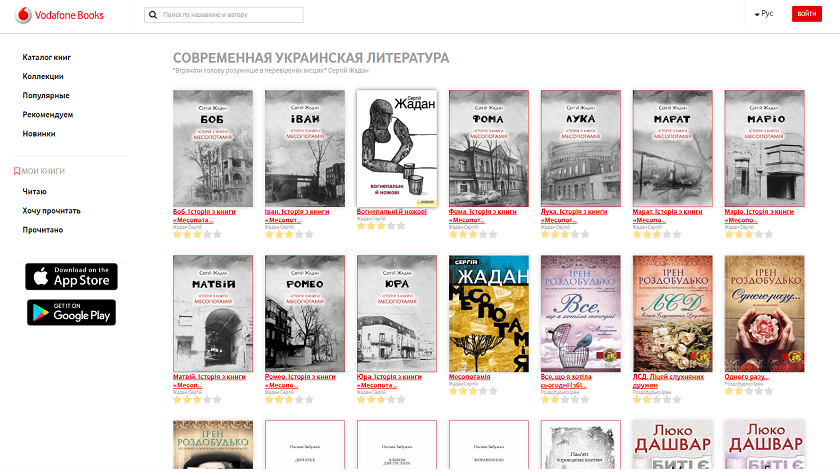Open the Месопотамія book title link
Image resolution: width=840 pixels, height=472 pixels.
point(469,377)
